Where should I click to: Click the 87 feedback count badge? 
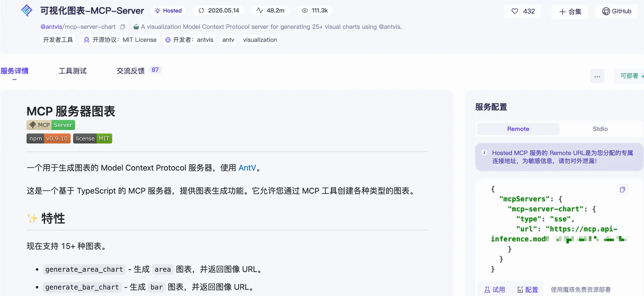pyautogui.click(x=155, y=70)
